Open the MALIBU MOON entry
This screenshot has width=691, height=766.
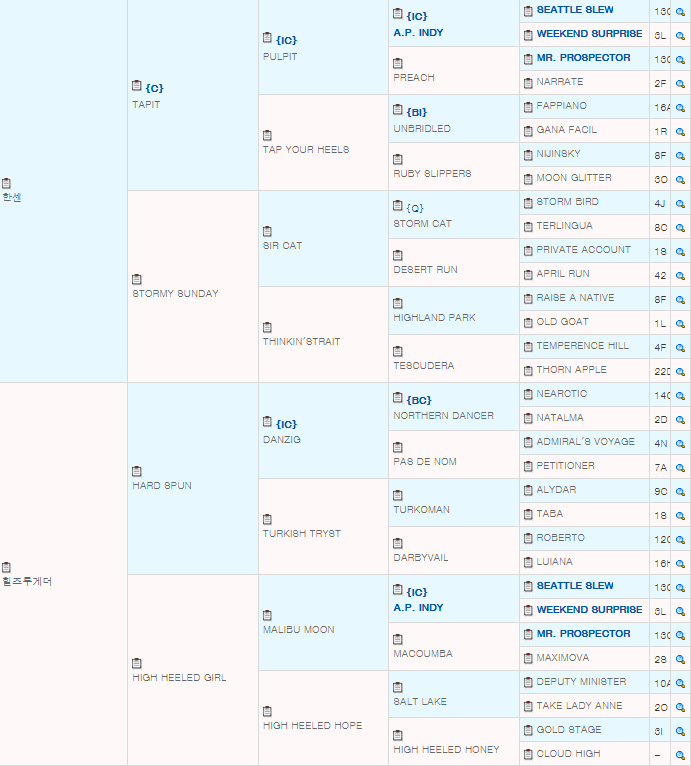(x=299, y=630)
